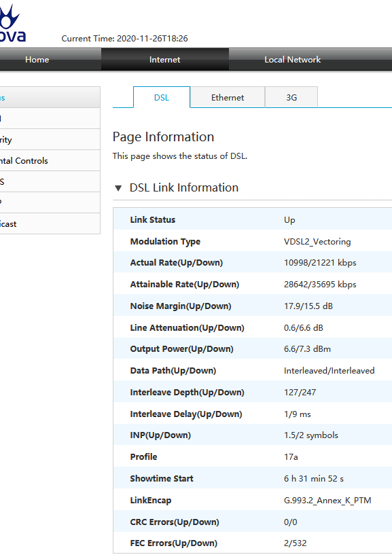This screenshot has height=559, width=392.
Task: Open Parental Controls sidebar item
Action: click(50, 160)
